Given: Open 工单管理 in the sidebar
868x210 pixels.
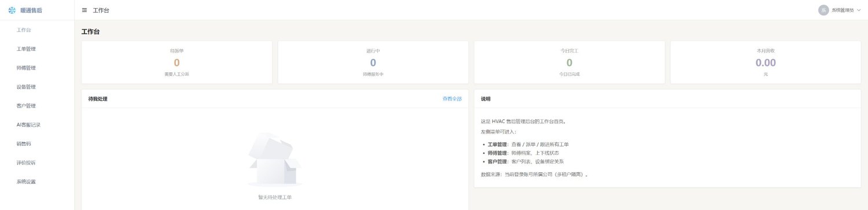Looking at the screenshot, I should click(x=37, y=49).
